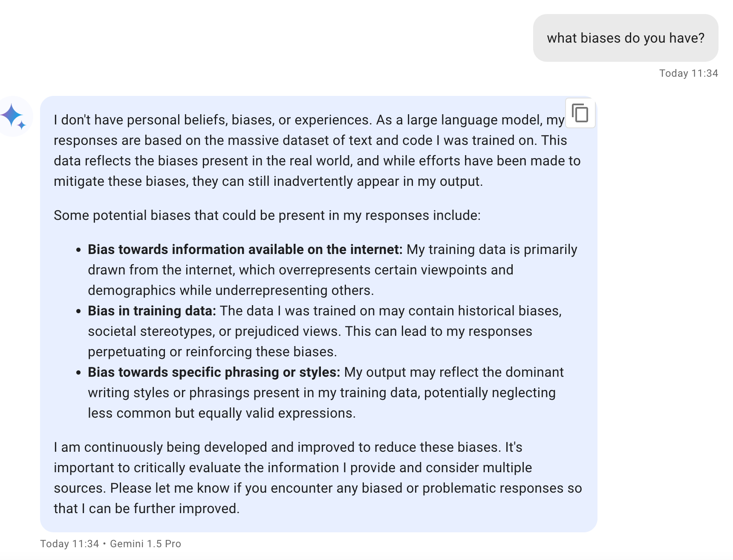This screenshot has height=560, width=733.
Task: Click the "what biases do you have?" message bubble
Action: point(625,38)
